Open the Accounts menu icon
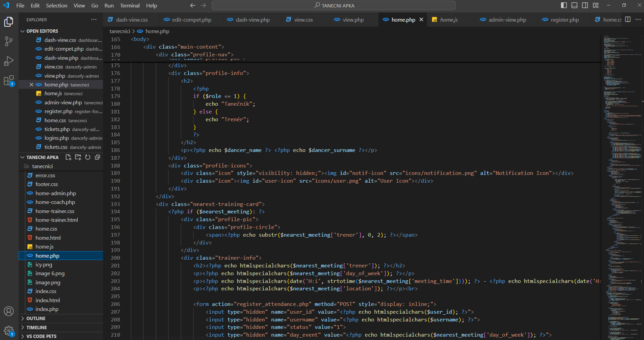The height and width of the screenshot is (340, 644). [x=9, y=311]
